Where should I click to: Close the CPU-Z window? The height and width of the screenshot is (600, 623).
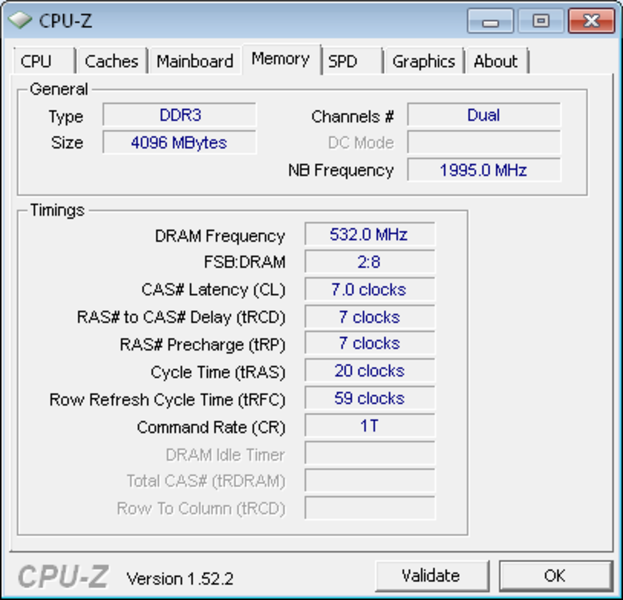click(592, 21)
